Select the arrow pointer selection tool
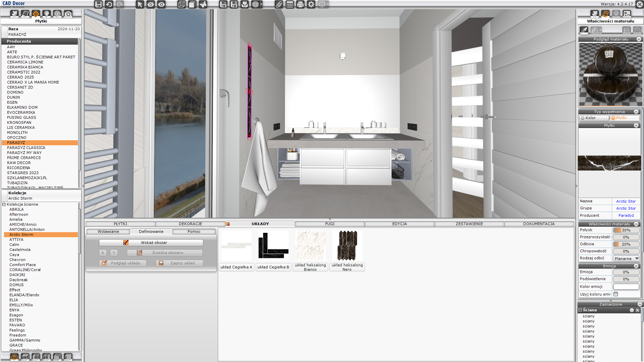 140,4
